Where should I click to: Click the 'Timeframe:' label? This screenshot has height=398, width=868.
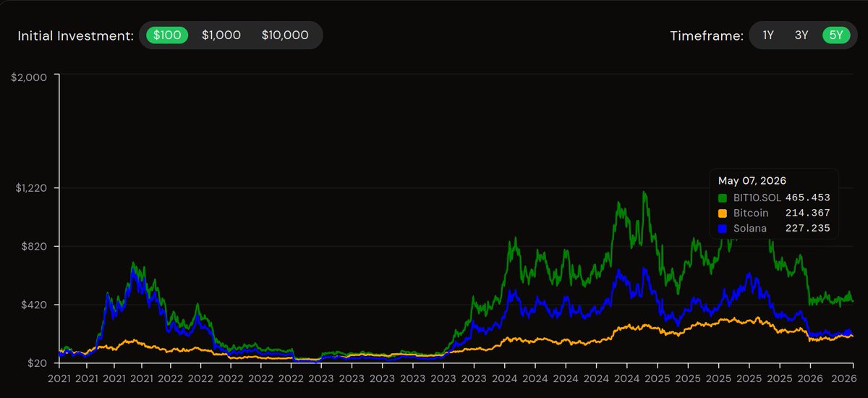707,35
